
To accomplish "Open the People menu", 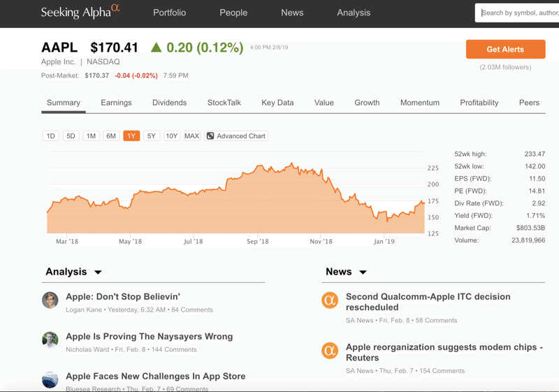I will pos(233,13).
